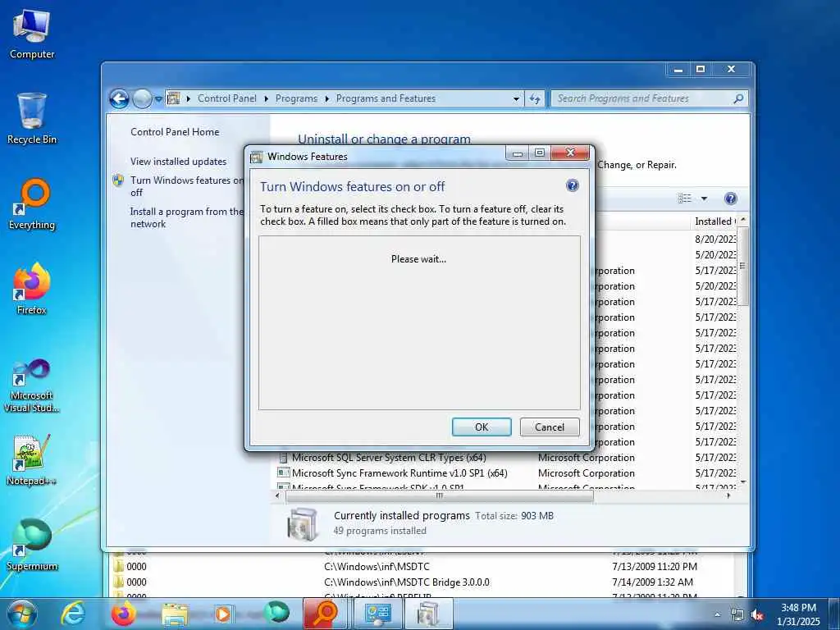This screenshot has height=630, width=840.
Task: Launch Everything search from desktop
Action: 32,204
